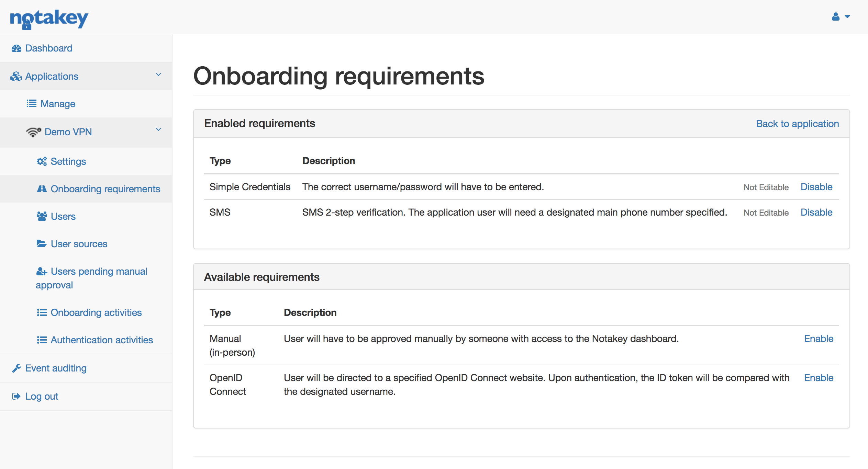Collapse the Demo VPN section
This screenshot has width=868, height=469.
[x=158, y=130]
